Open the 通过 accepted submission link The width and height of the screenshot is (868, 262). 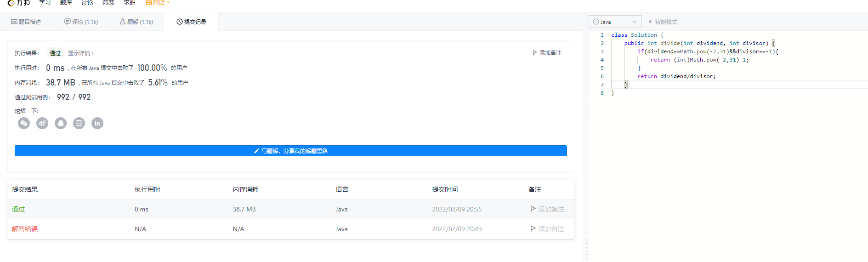[18, 209]
